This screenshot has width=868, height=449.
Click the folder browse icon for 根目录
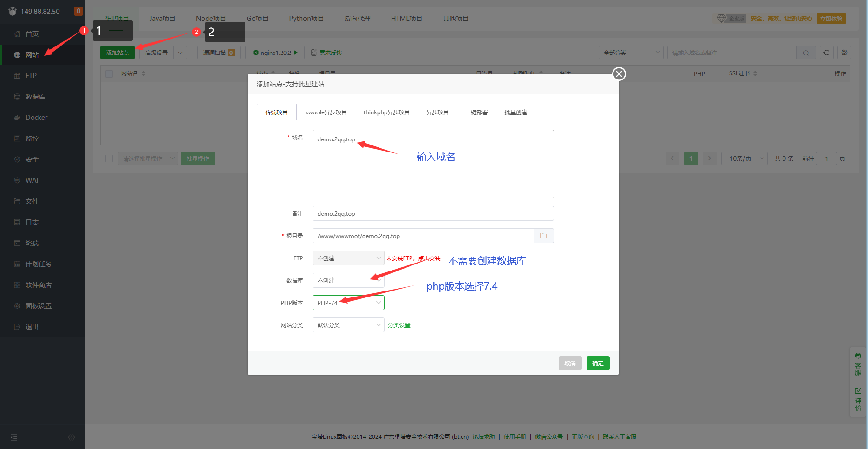543,236
